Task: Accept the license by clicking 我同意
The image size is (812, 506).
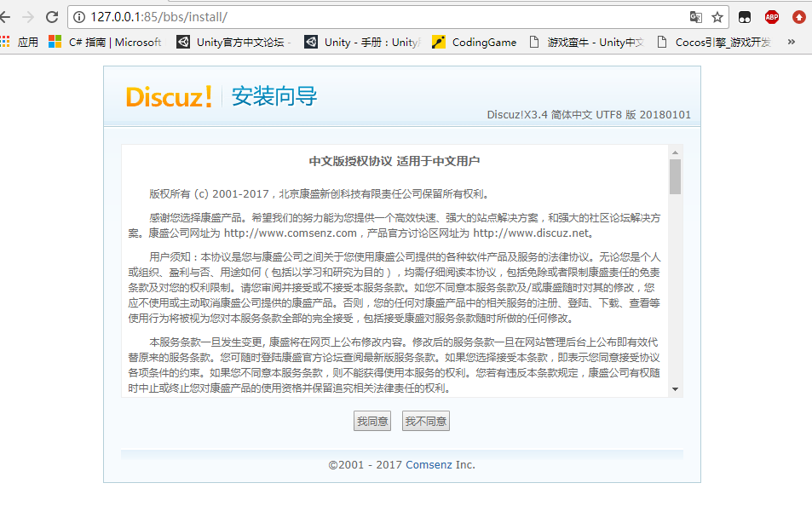Action: (x=371, y=420)
